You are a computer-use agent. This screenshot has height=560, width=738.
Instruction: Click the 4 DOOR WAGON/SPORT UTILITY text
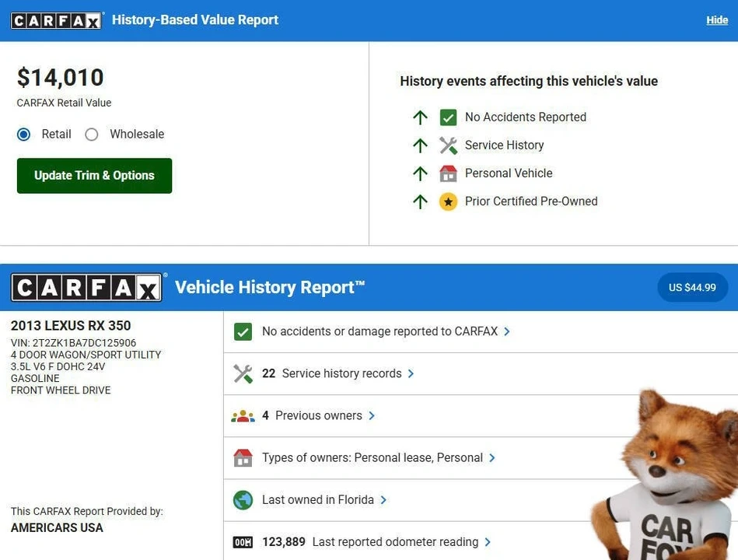[x=86, y=355]
